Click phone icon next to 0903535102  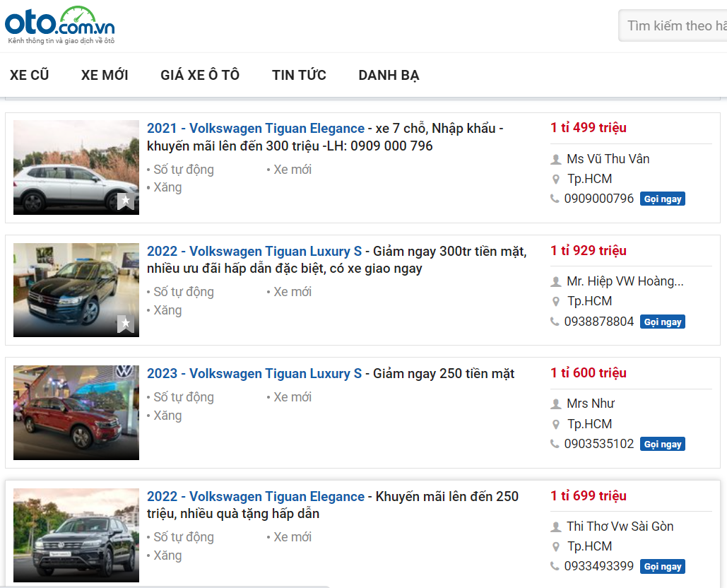pyautogui.click(x=555, y=444)
